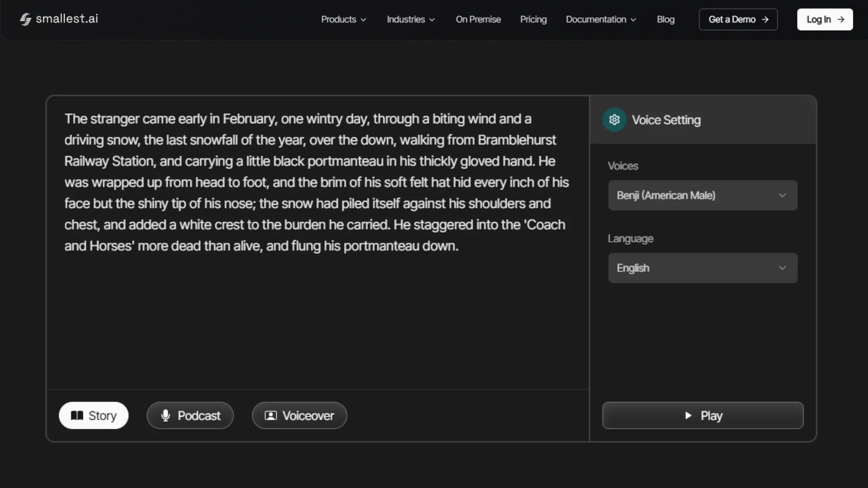Click the arrow in Get a Demo
Viewport: 868px width, 488px height.
(765, 19)
